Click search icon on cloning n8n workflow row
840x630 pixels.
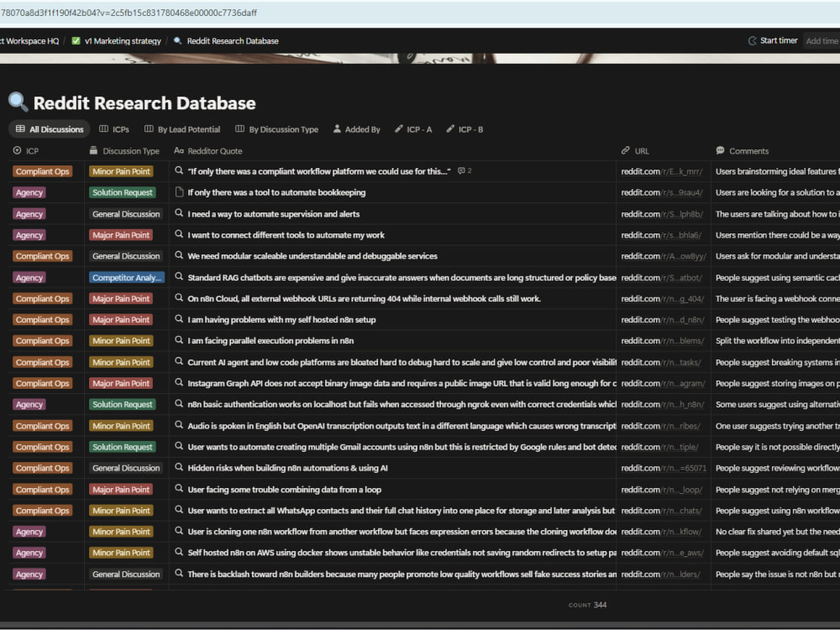179,530
